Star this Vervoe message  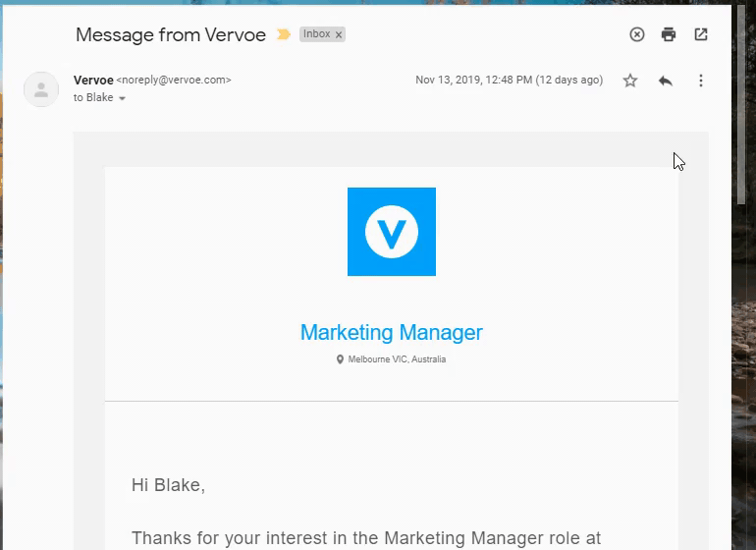pos(630,81)
